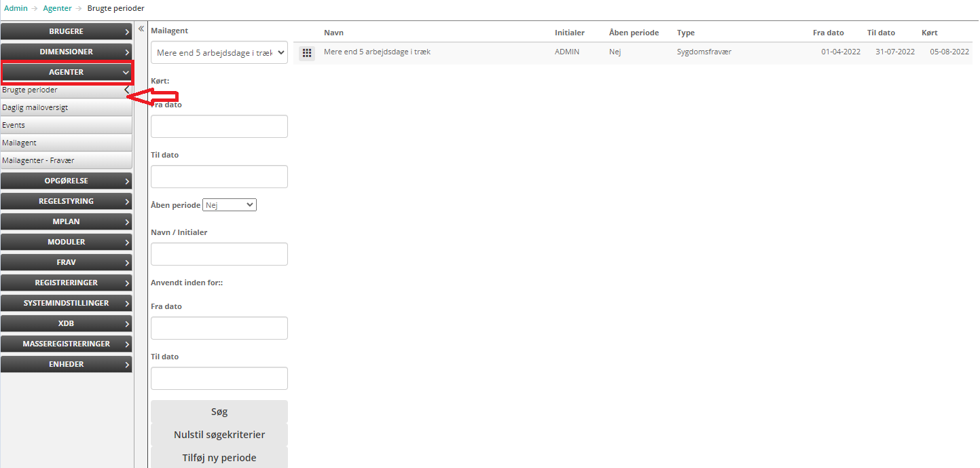
Task: Click the Admin breadcrumb link
Action: click(x=16, y=8)
